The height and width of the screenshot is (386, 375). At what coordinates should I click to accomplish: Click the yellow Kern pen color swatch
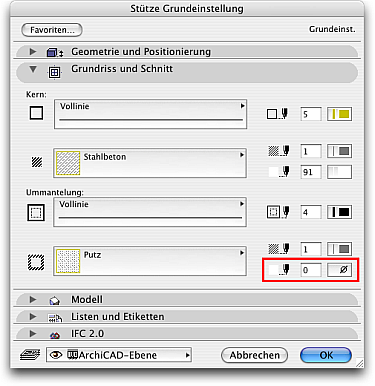click(x=339, y=114)
